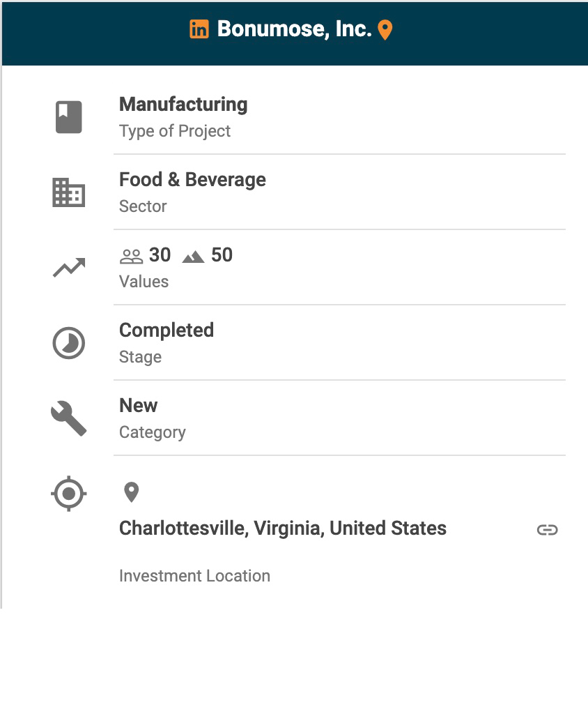588x707 pixels.
Task: Click the crosshair Investment Location icon
Action: [x=69, y=494]
